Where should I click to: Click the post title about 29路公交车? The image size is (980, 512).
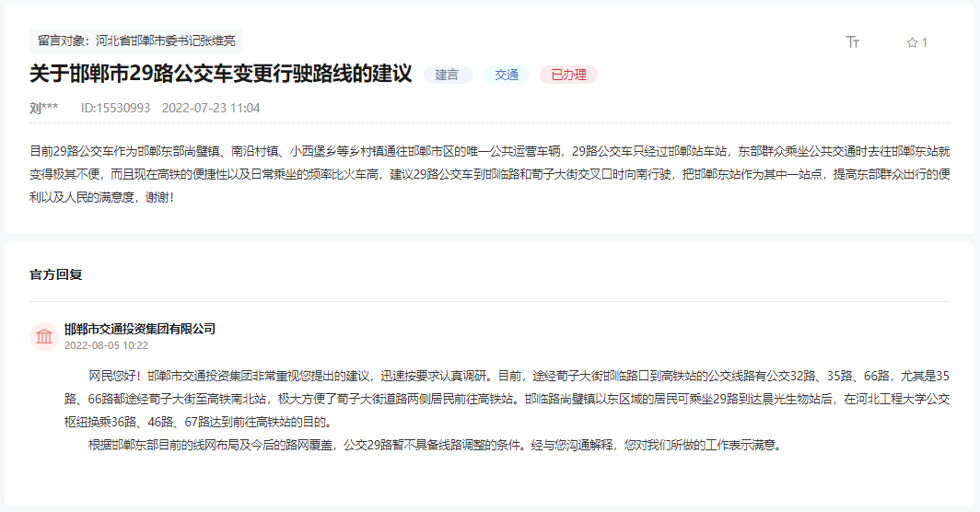tap(221, 74)
